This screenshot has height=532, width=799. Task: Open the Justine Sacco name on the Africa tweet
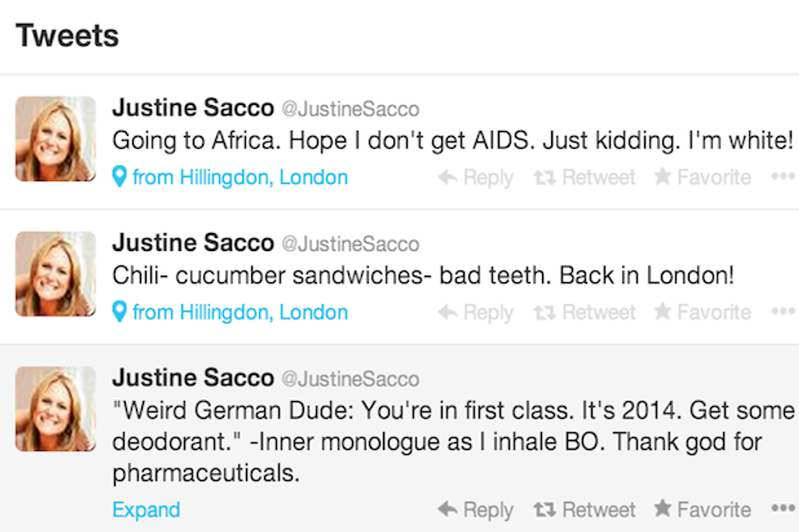192,108
